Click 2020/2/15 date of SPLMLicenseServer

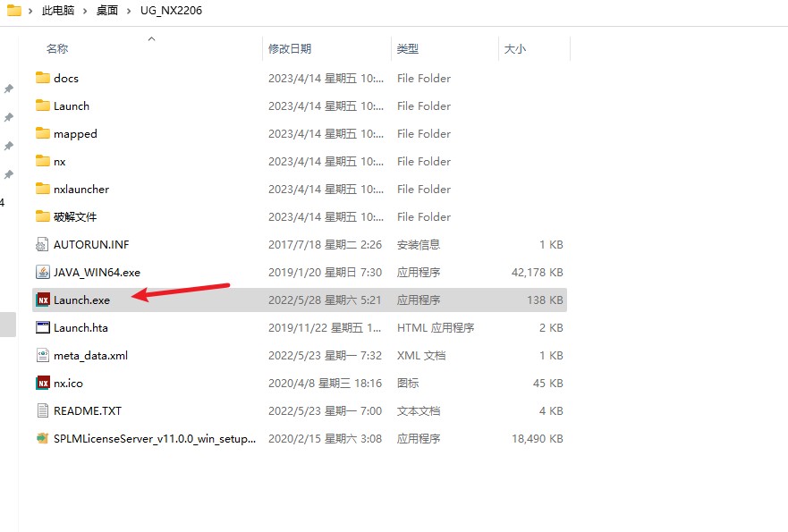[326, 438]
